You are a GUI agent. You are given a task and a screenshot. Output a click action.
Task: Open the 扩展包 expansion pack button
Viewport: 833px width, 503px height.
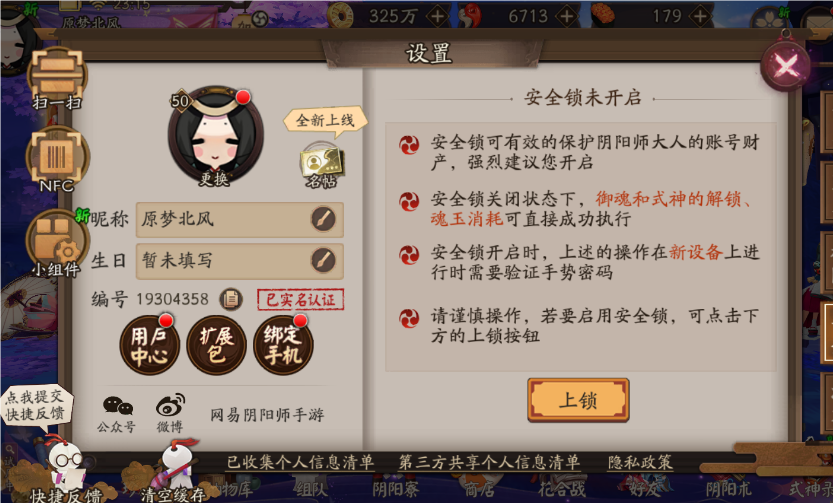coord(216,345)
